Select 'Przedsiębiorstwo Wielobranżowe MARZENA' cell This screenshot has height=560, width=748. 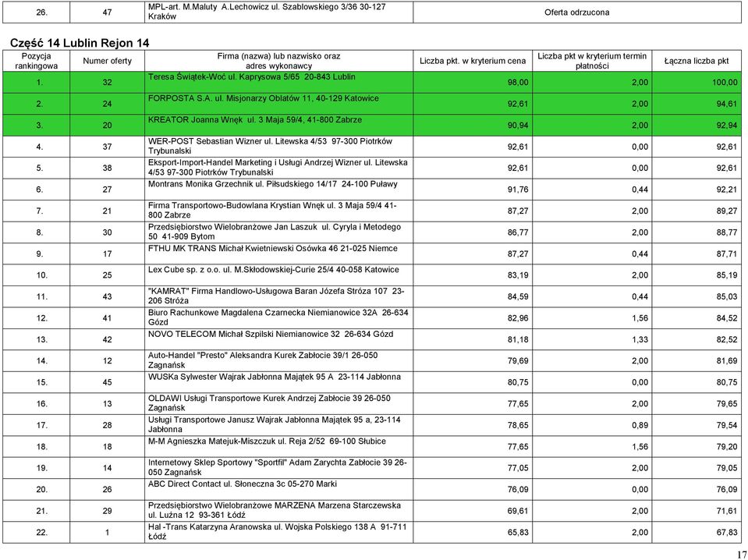(278, 511)
